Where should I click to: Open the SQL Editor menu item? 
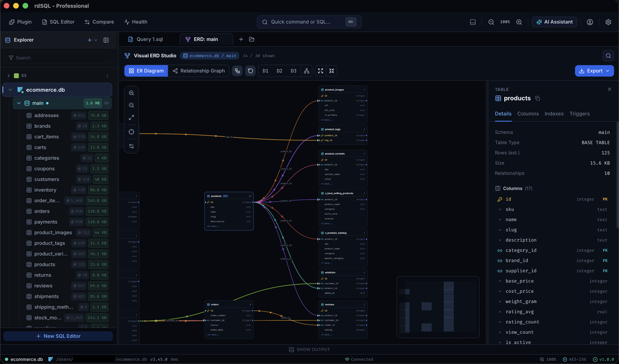pyautogui.click(x=58, y=22)
